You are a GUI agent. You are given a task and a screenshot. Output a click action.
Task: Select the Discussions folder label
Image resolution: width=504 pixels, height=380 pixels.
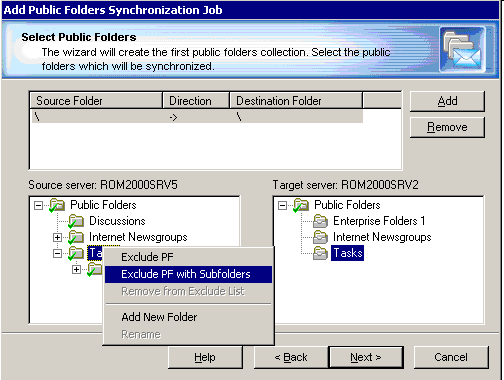pyautogui.click(x=117, y=221)
